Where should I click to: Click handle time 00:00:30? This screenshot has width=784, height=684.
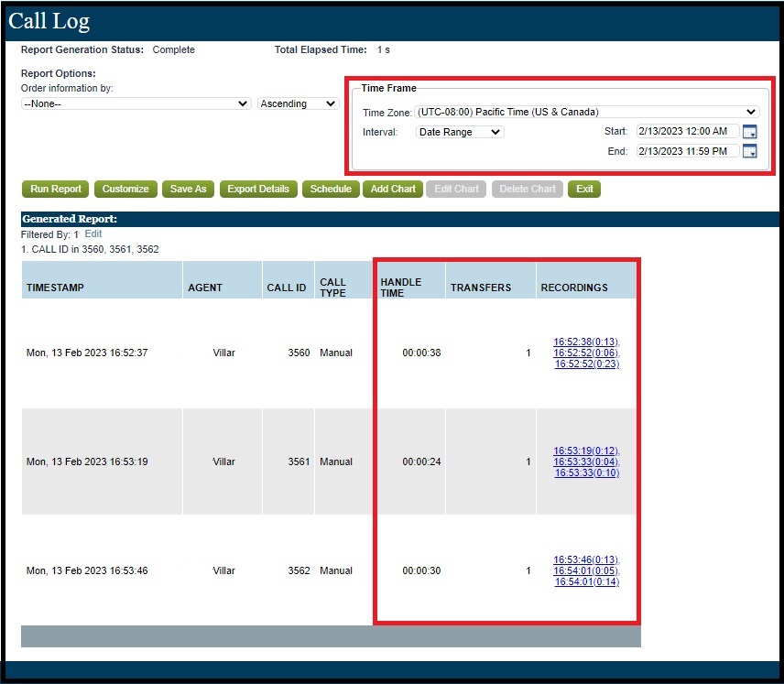coord(421,571)
